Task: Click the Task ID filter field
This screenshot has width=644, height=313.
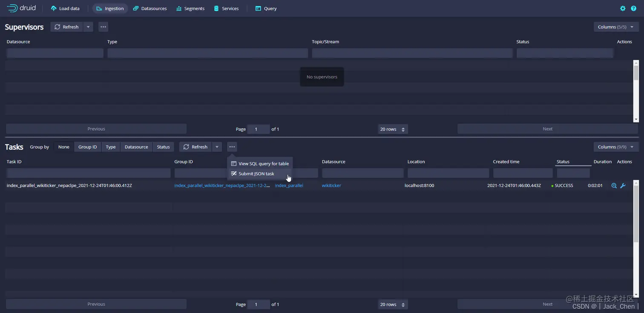Action: (x=88, y=173)
